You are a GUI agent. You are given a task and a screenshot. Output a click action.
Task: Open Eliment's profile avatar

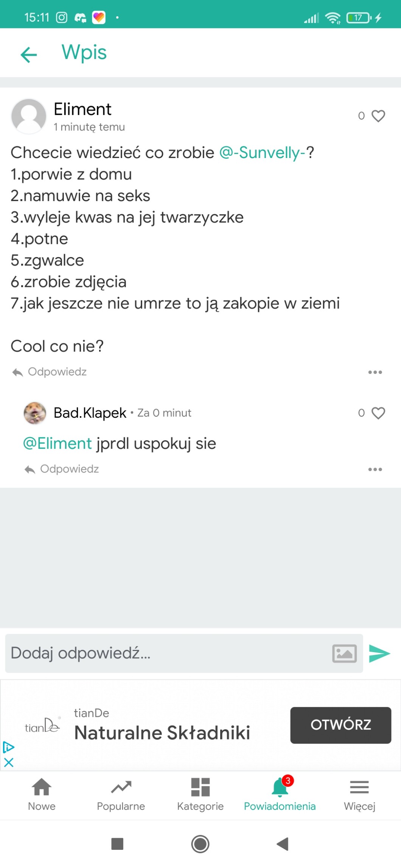pyautogui.click(x=29, y=116)
